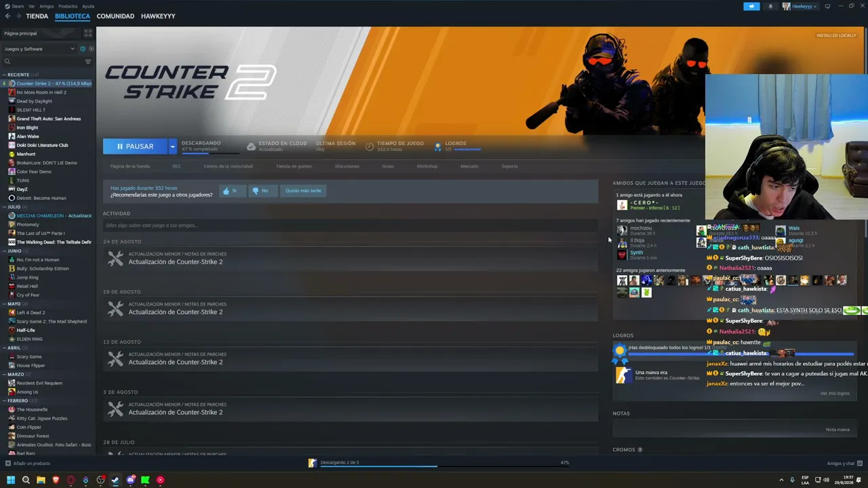Viewport: 868px width, 488px height.
Task: Open the HAWKEYYY profile tab
Action: coord(158,16)
